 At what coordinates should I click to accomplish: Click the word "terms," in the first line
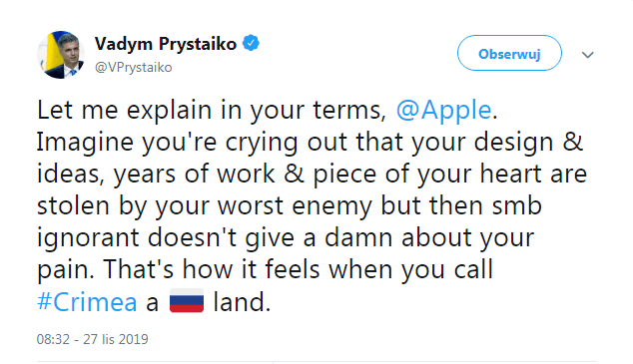point(349,111)
